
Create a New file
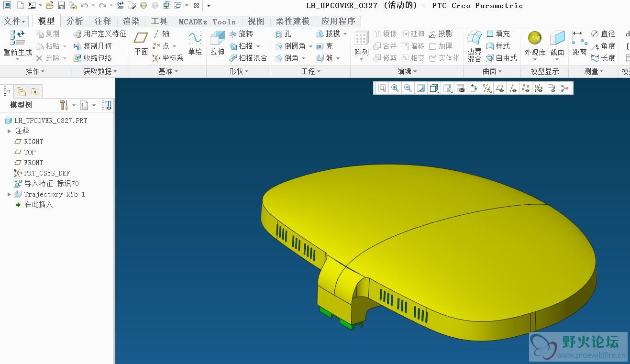(20, 6)
